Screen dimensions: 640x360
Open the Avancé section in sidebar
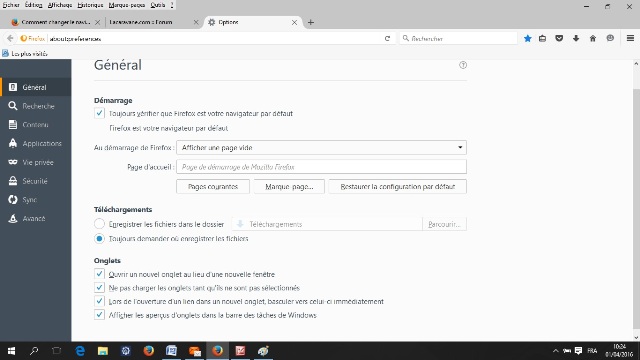pyautogui.click(x=36, y=218)
